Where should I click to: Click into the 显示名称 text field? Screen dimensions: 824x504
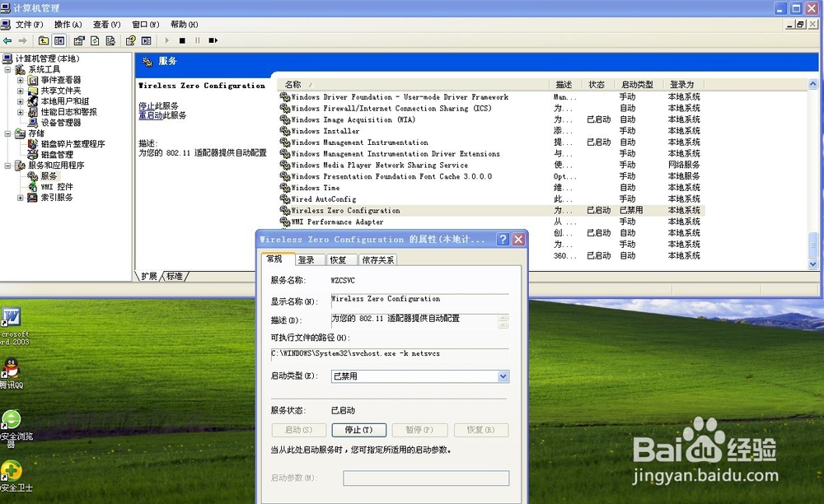[x=420, y=300]
